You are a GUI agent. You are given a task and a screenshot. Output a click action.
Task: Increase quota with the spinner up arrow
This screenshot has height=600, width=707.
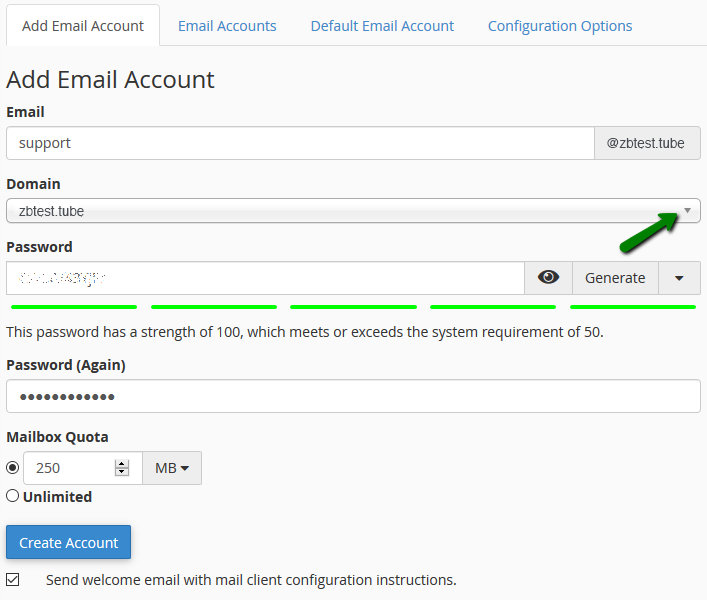click(x=122, y=463)
